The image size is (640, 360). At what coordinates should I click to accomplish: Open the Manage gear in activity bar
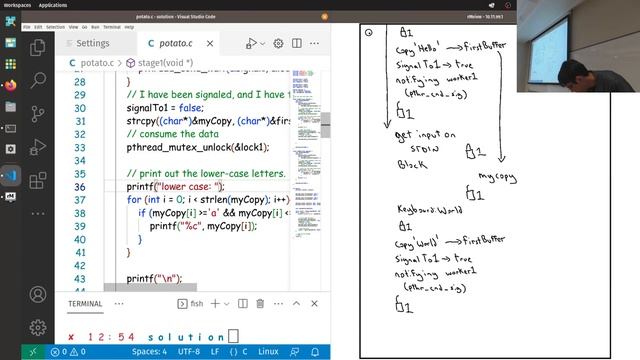pyautogui.click(x=38, y=327)
